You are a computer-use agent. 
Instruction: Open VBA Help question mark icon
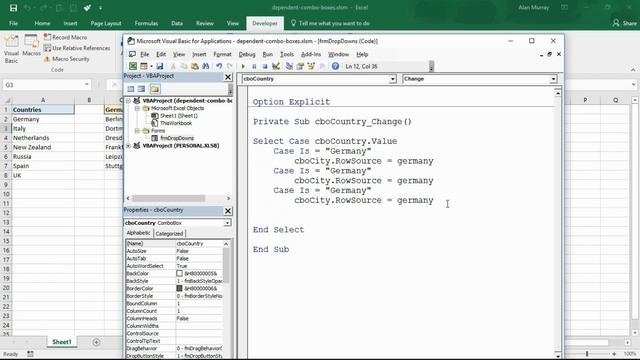[335, 66]
